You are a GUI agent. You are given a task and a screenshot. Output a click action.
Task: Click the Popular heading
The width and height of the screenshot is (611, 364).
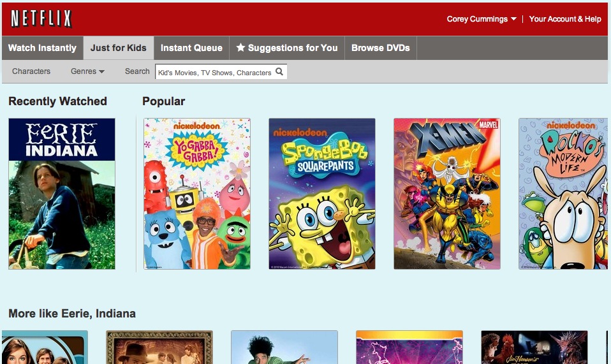(164, 101)
